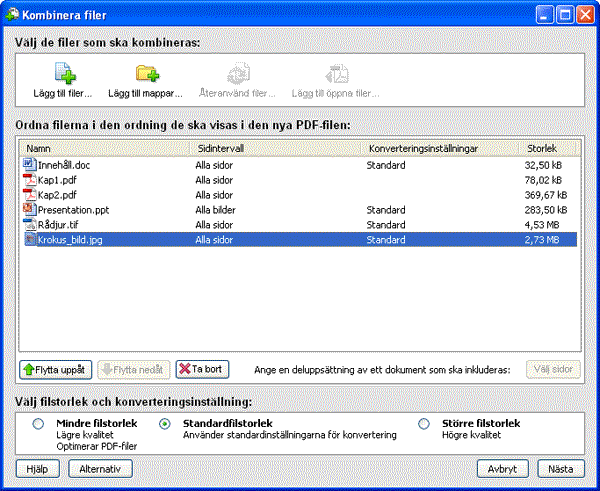The width and height of the screenshot is (600, 491).
Task: Select the Större filstorlek radio button
Action: pos(424,424)
